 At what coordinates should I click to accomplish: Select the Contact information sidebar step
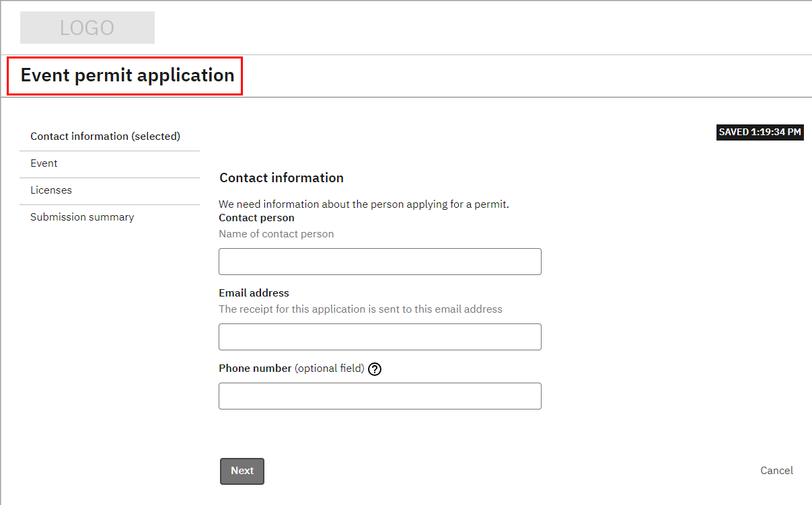[106, 137]
